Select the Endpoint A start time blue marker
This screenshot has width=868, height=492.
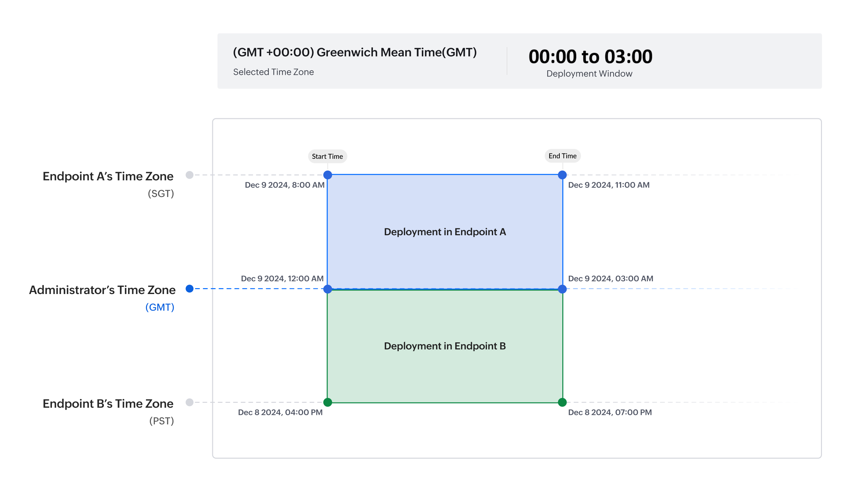[x=327, y=175]
